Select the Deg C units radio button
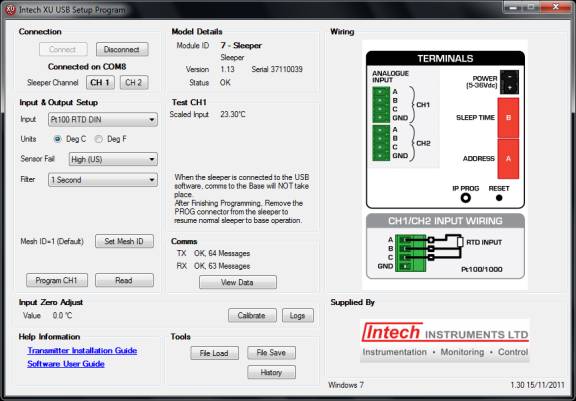 pyautogui.click(x=57, y=139)
